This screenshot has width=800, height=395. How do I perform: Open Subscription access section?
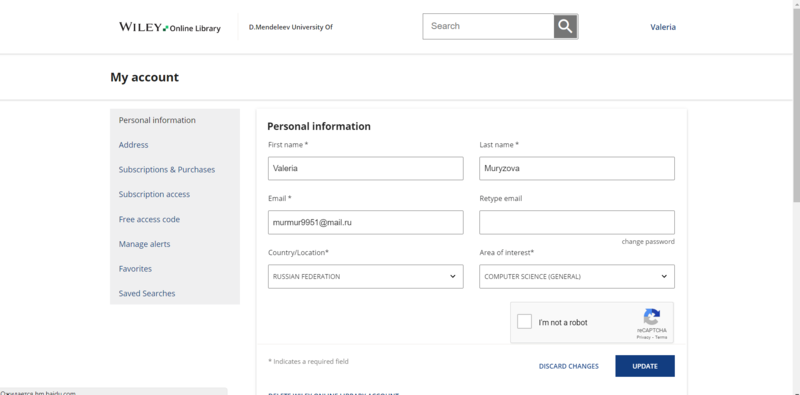click(x=154, y=194)
